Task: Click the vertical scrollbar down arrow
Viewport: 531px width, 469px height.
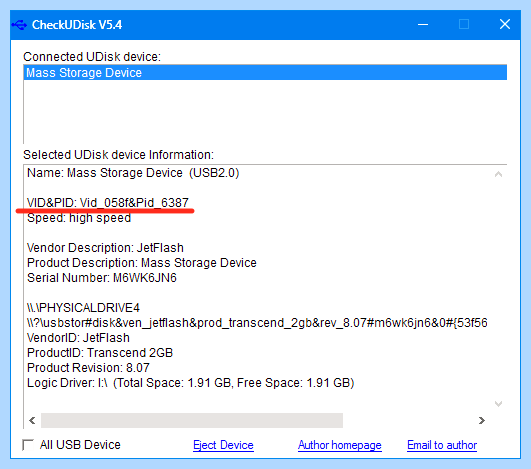Action: coord(498,404)
